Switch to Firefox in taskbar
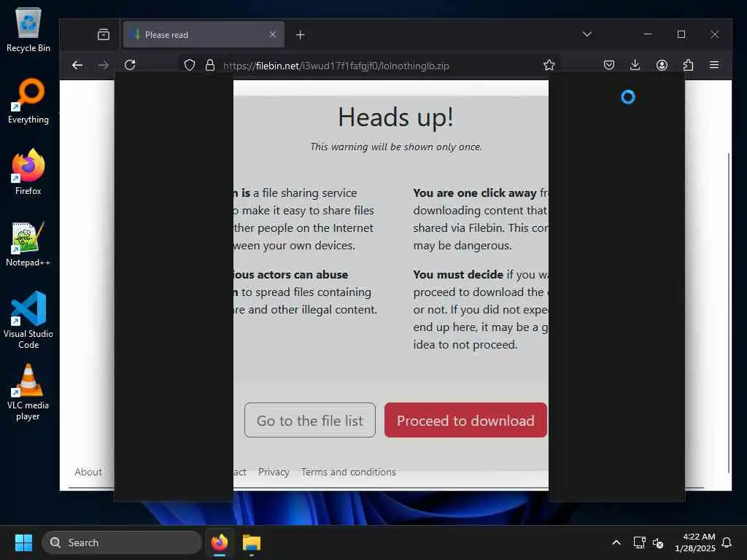Image resolution: width=747 pixels, height=560 pixels. click(220, 542)
